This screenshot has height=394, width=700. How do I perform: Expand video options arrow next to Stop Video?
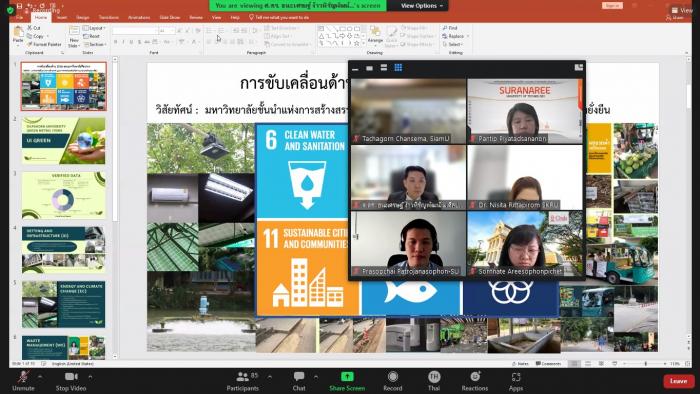[90, 377]
